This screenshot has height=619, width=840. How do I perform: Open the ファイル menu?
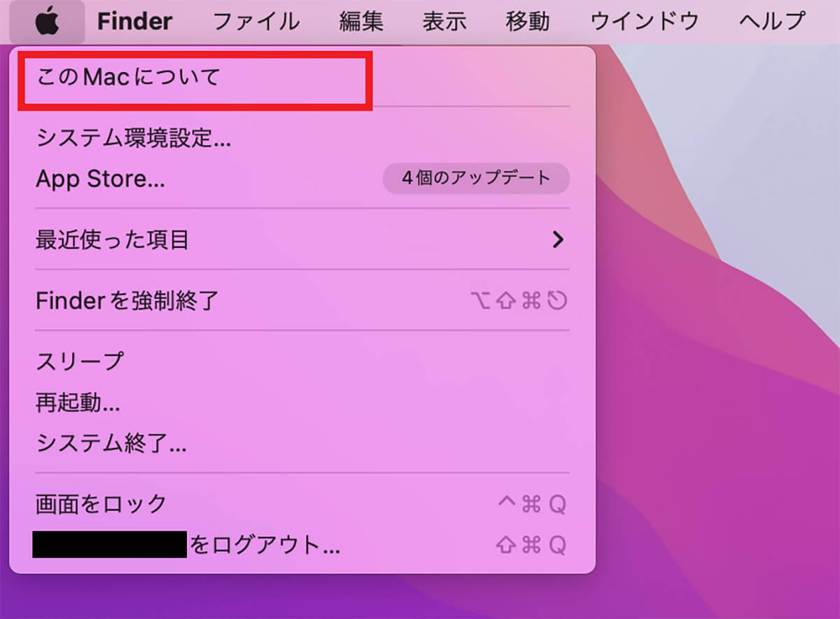(x=255, y=21)
